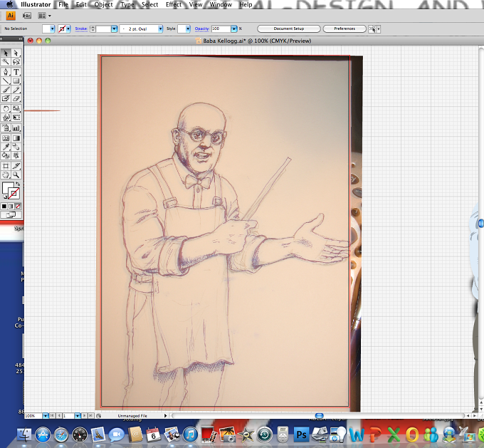Open the '2 pt. Oval' brush dropdown

pyautogui.click(x=160, y=28)
